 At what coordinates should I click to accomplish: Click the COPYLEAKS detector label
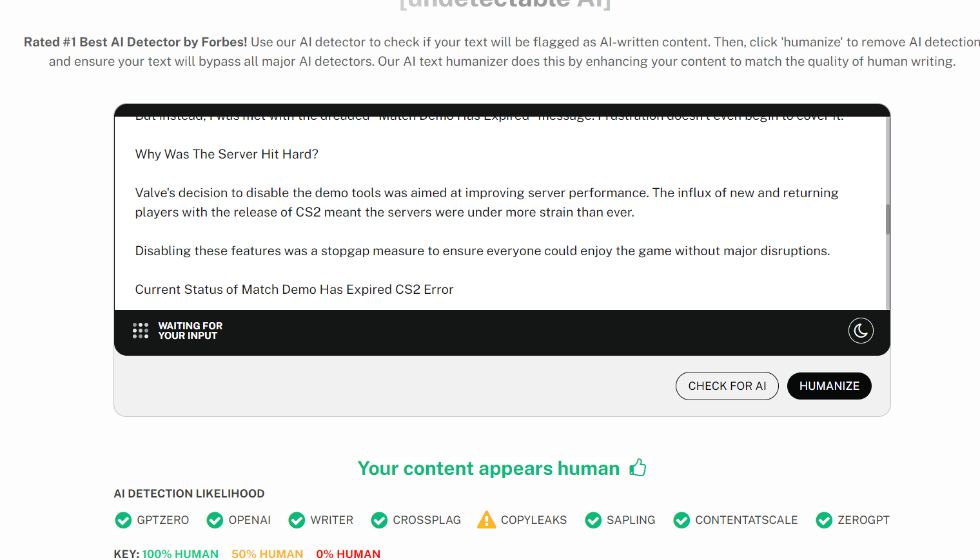[534, 520]
